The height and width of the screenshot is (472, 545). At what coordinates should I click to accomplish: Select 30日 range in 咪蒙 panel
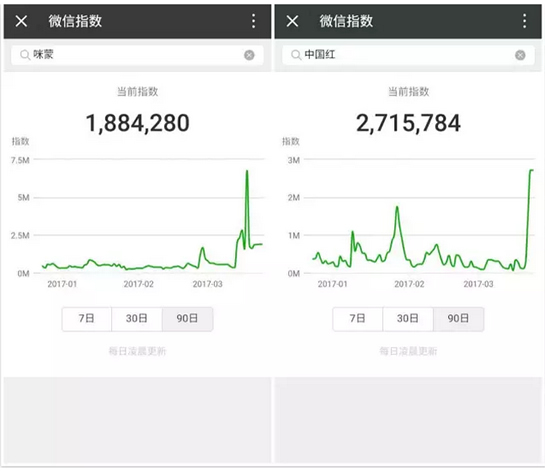(x=137, y=319)
